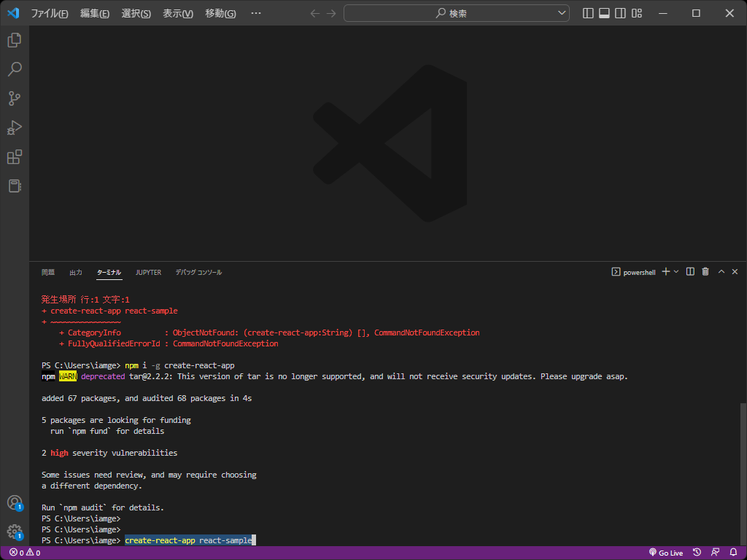Maximize panel size with chevron up
This screenshot has width=747, height=560.
(x=721, y=271)
